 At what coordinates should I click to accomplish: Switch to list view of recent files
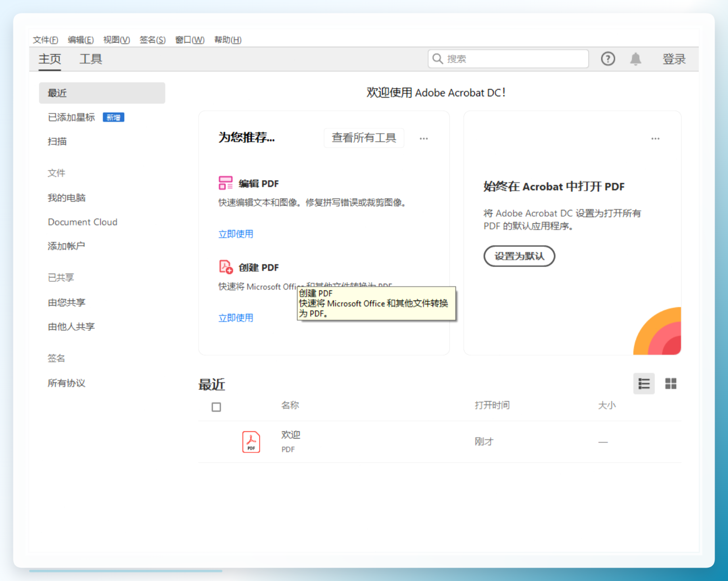click(644, 383)
